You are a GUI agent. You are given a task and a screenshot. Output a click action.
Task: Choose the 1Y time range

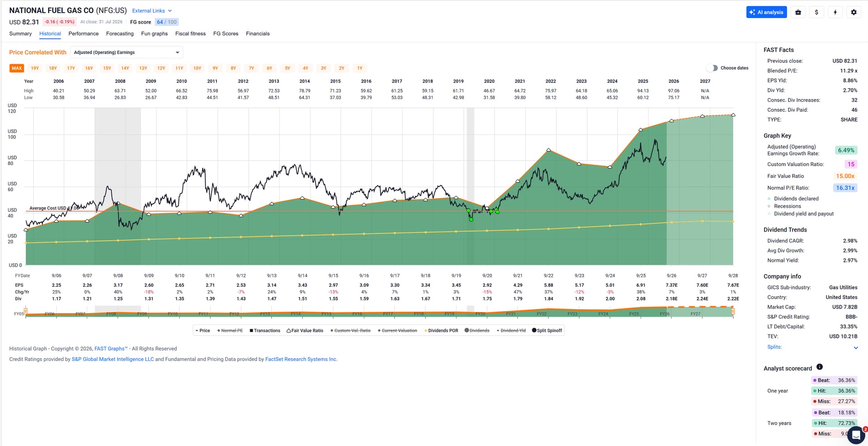point(360,68)
